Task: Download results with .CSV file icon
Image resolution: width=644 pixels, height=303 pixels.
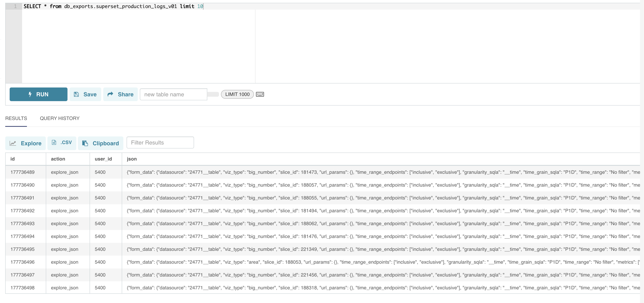Action: point(54,142)
